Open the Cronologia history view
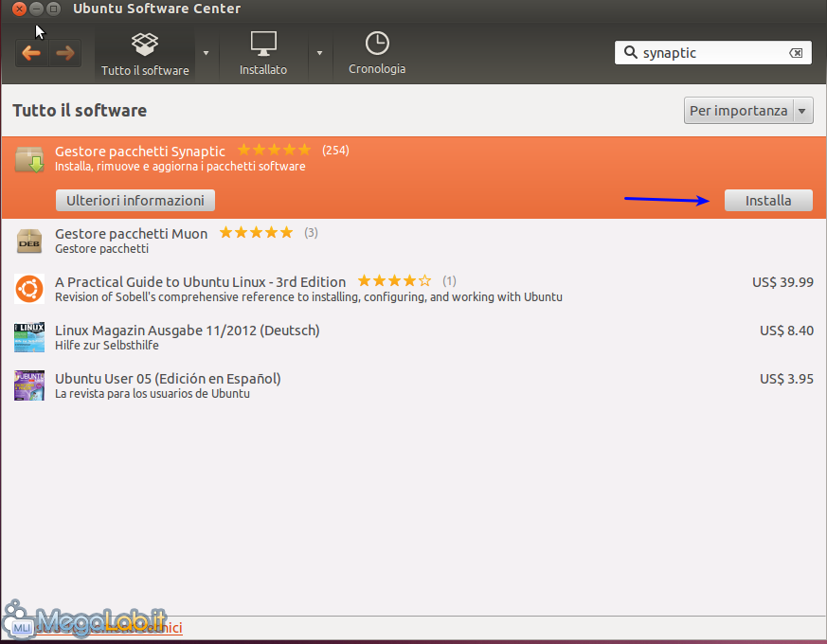 tap(377, 54)
